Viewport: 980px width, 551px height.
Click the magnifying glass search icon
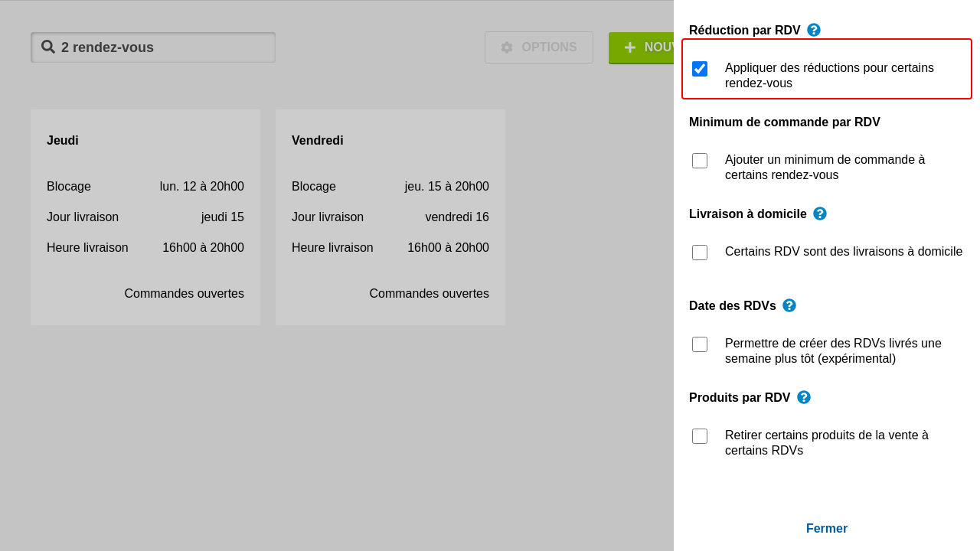click(48, 47)
